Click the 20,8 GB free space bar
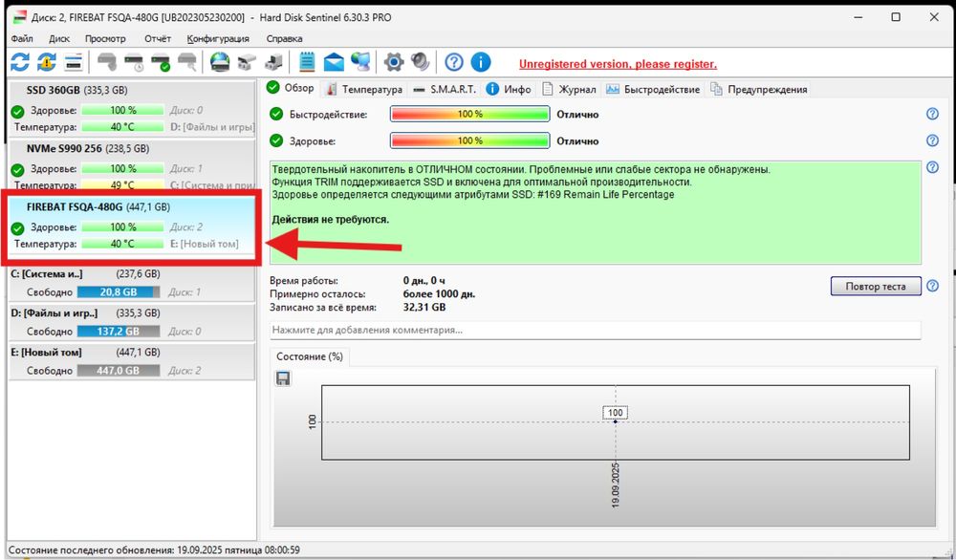This screenshot has height=560, width=956. 119,291
